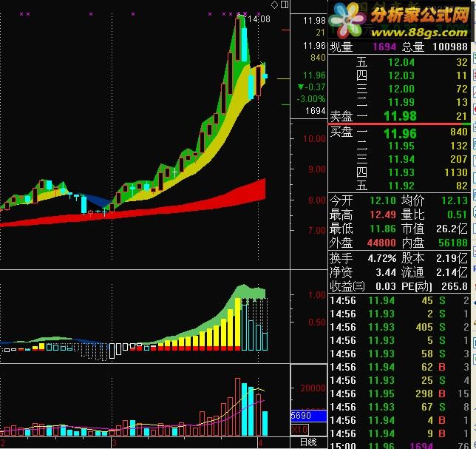Click the 收益(三) value 0.03
Image resolution: width=476 pixels, height=449 pixels.
click(x=386, y=286)
